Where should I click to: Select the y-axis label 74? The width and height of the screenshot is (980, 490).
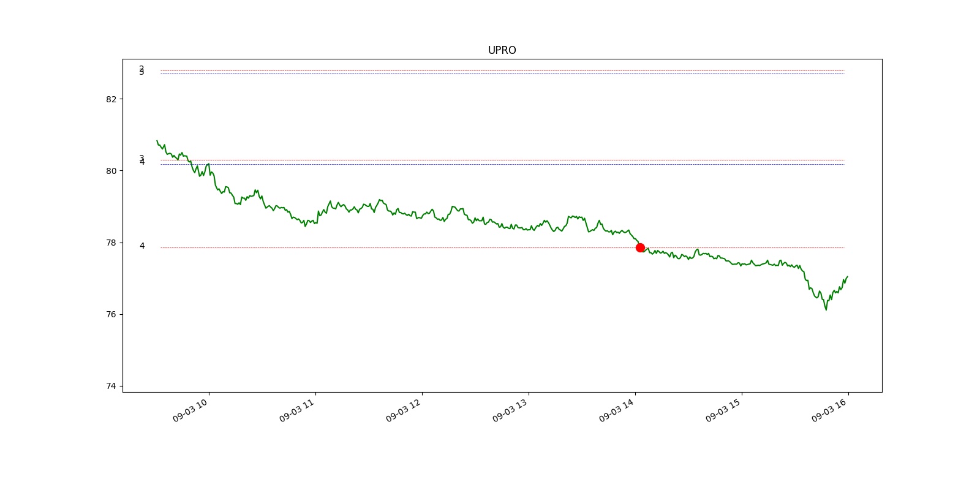pyautogui.click(x=111, y=386)
